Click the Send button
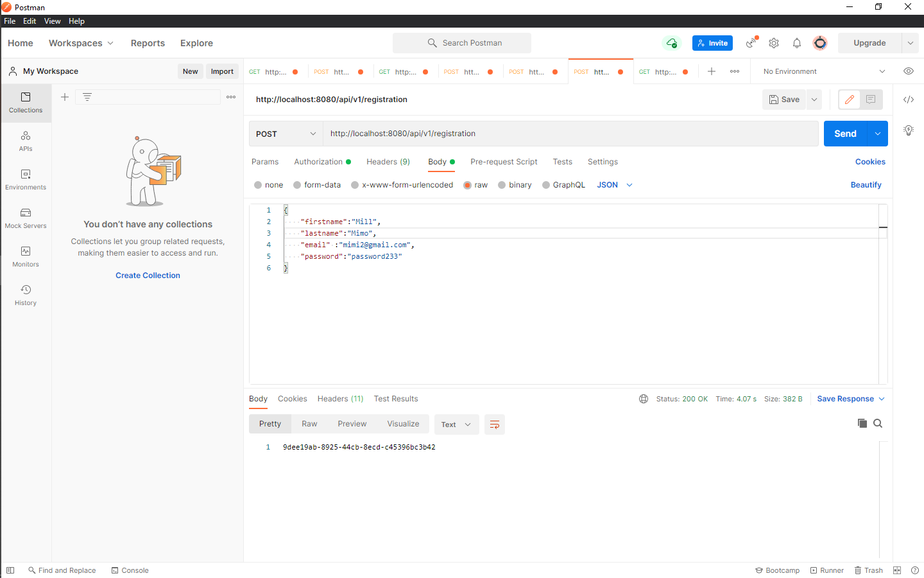The height and width of the screenshot is (578, 924). (x=845, y=134)
